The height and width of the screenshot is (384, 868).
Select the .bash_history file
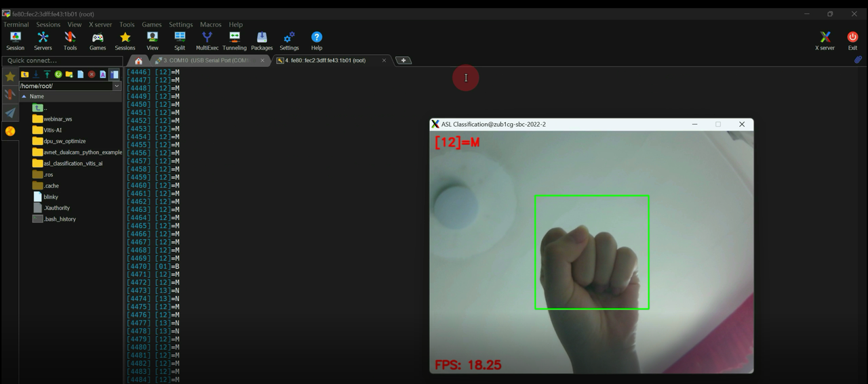coord(54,219)
